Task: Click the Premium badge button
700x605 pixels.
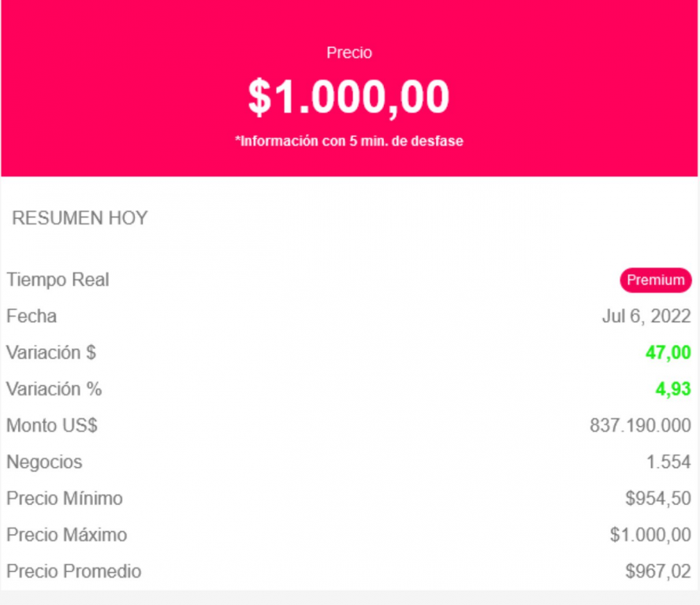Action: point(655,280)
